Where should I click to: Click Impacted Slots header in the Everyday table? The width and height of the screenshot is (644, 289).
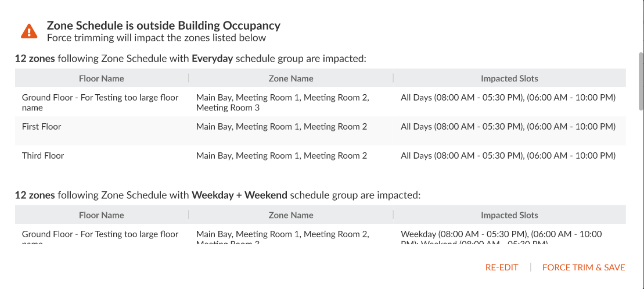point(509,78)
